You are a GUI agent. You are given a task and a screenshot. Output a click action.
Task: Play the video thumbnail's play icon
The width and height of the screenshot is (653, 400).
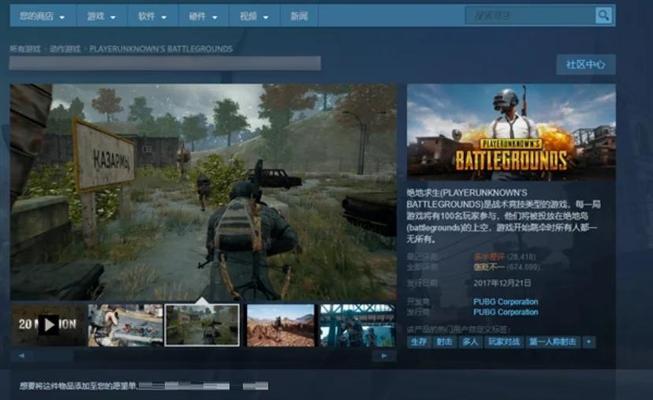click(49, 325)
